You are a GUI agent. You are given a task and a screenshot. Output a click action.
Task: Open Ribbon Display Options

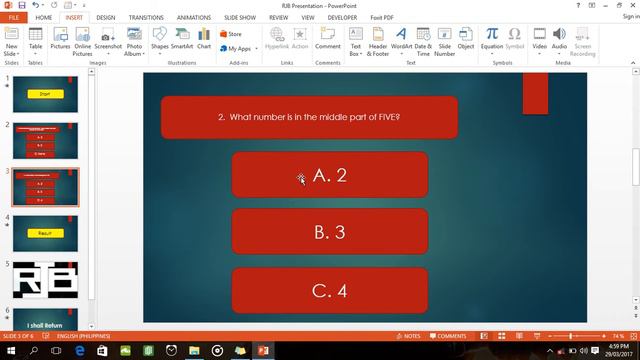coord(592,5)
